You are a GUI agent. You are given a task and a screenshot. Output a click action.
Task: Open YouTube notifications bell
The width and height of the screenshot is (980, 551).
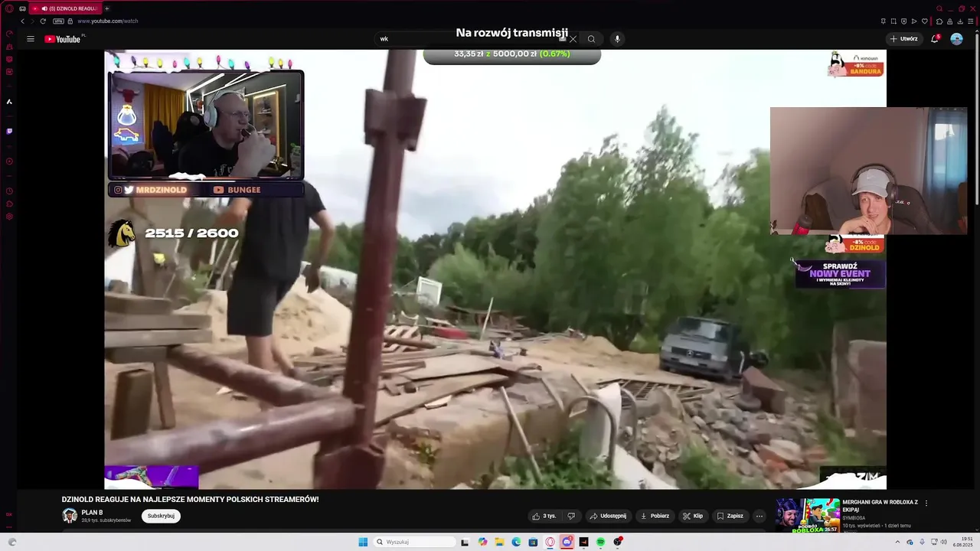click(935, 39)
